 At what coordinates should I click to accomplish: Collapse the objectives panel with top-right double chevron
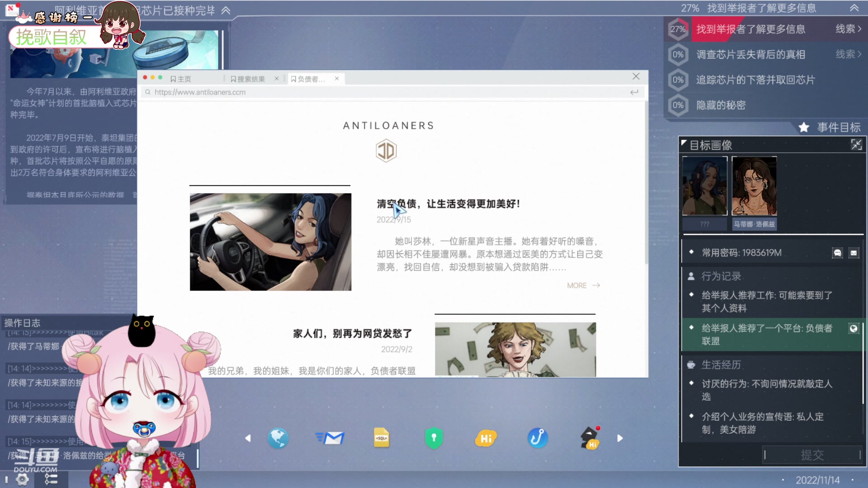[854, 8]
